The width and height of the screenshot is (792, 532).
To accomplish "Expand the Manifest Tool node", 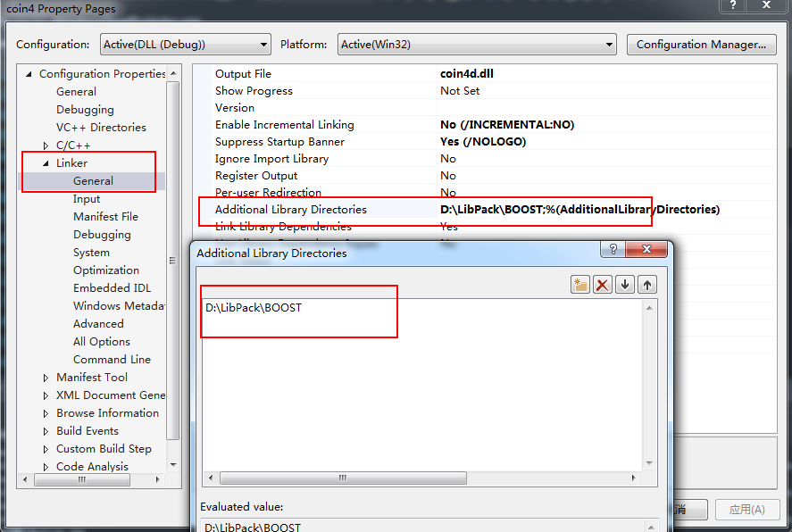I will (46, 378).
